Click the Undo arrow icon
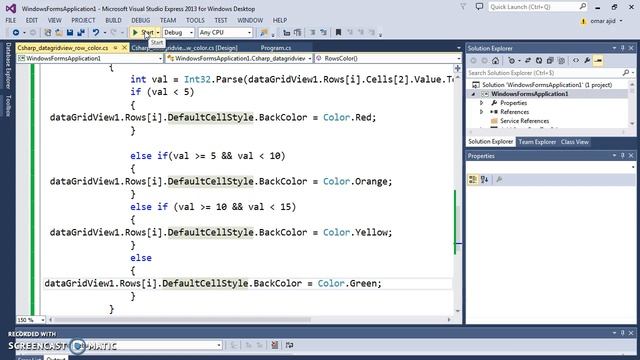 click(96, 32)
